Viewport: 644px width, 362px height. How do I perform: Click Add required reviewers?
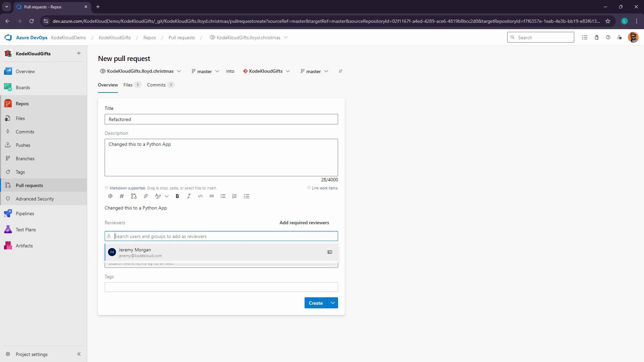click(304, 223)
